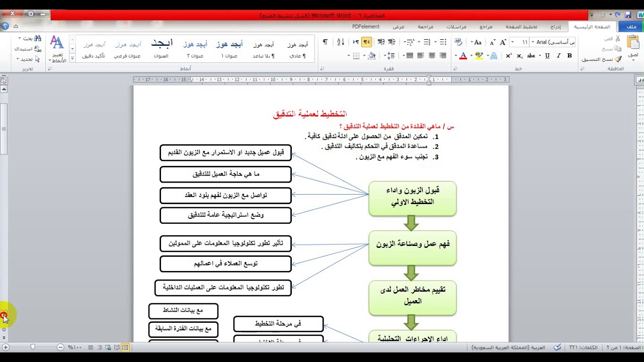Open Select (تحديد) dropdown

[x=28, y=59]
